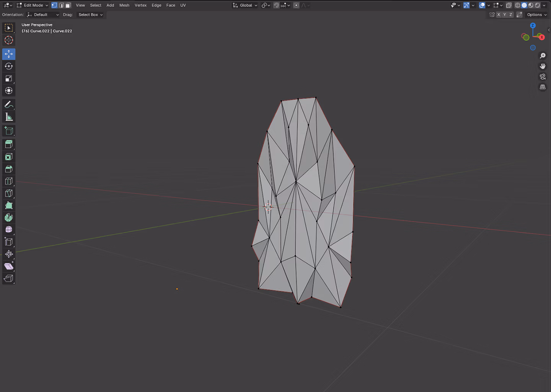Open overlays options dropdown arrow
The height and width of the screenshot is (392, 551).
pos(489,5)
